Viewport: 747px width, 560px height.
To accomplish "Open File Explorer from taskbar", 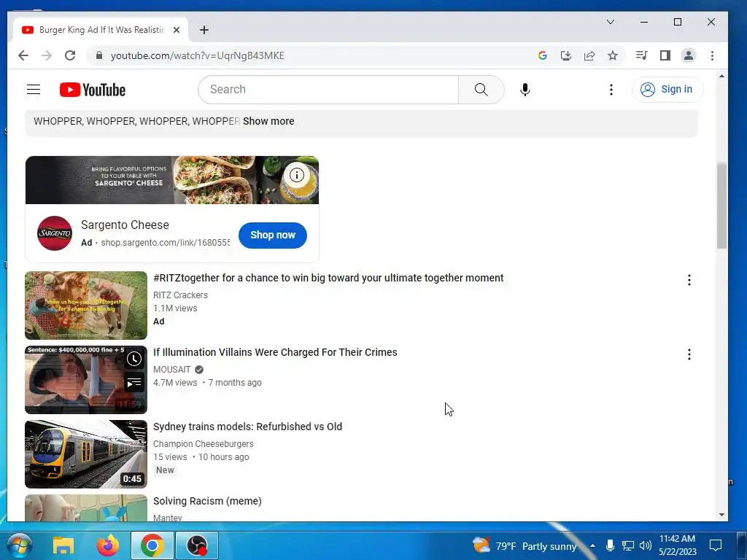I will [x=63, y=545].
